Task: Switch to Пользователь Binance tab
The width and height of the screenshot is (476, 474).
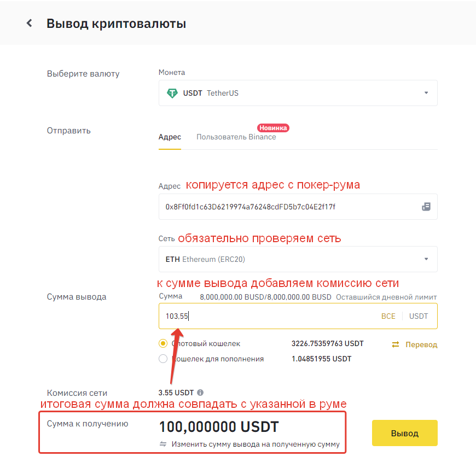Action: [x=236, y=137]
